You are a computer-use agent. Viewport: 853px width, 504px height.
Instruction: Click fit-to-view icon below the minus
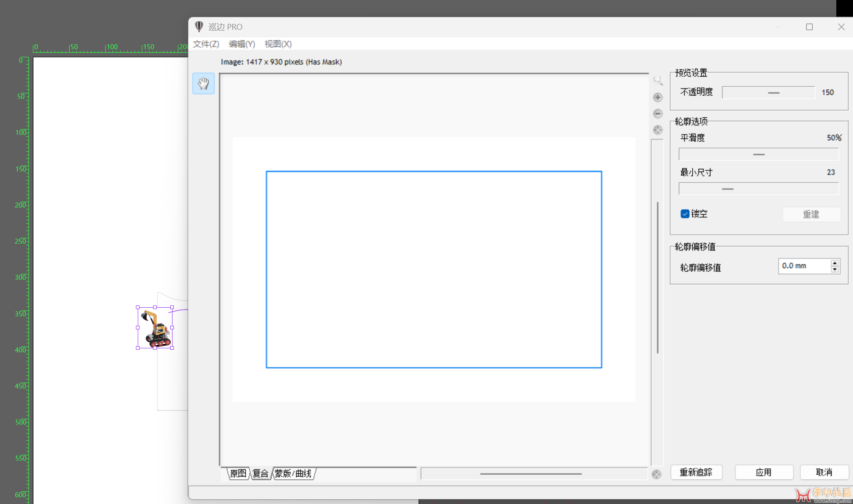[658, 130]
